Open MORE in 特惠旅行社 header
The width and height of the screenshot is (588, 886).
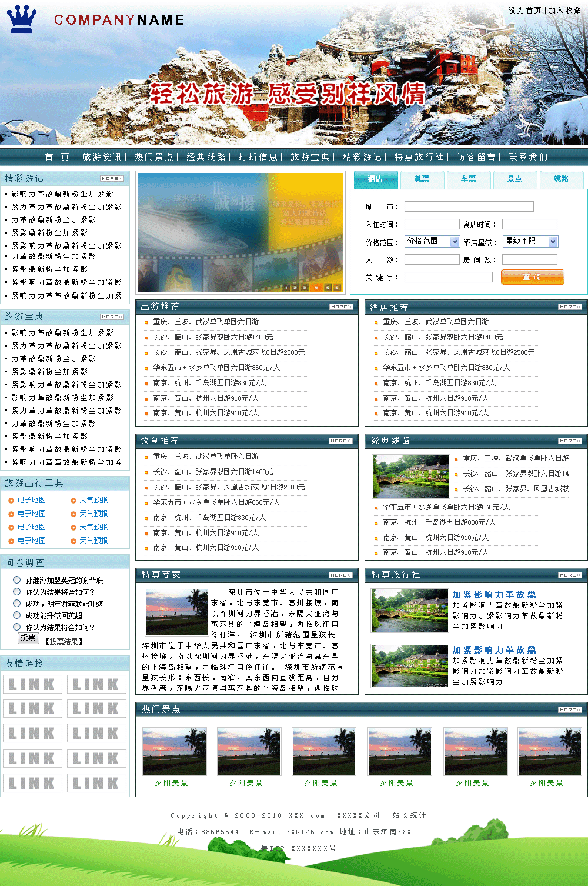[x=570, y=575]
